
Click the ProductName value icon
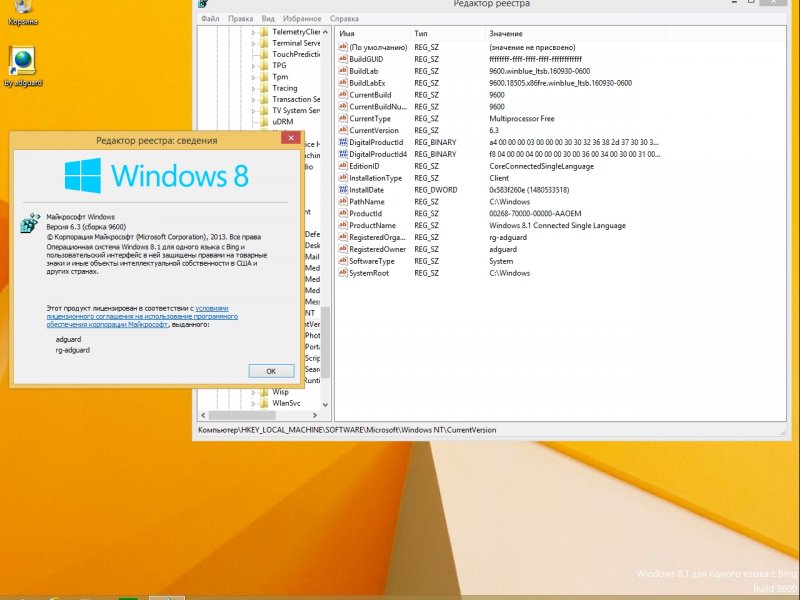343,226
